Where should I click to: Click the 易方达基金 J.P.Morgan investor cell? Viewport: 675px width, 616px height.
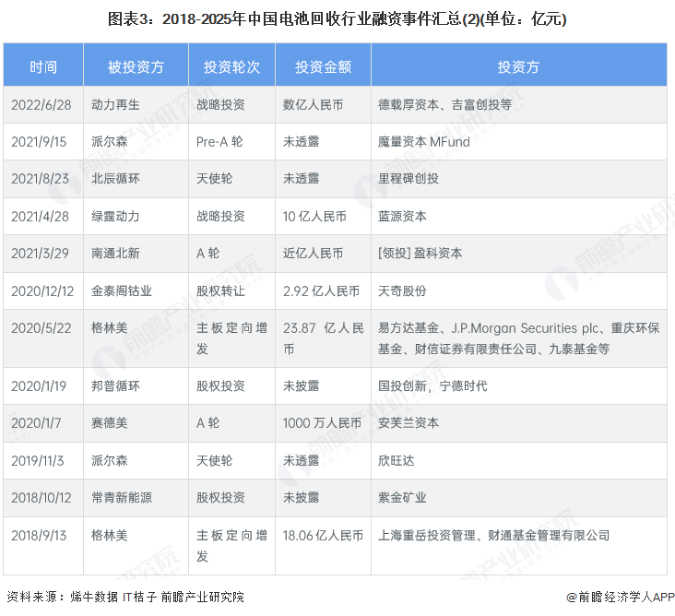coord(519,338)
